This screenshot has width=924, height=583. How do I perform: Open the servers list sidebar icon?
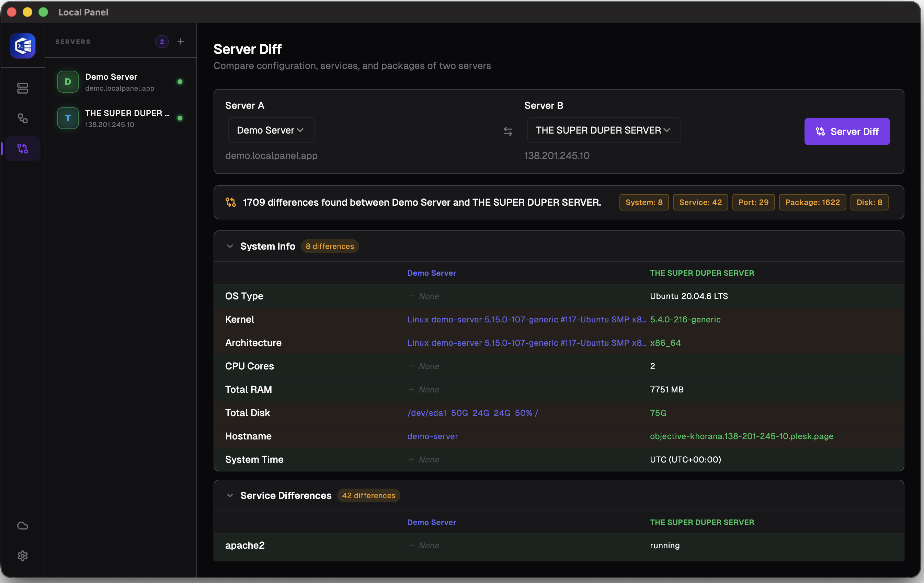[23, 88]
